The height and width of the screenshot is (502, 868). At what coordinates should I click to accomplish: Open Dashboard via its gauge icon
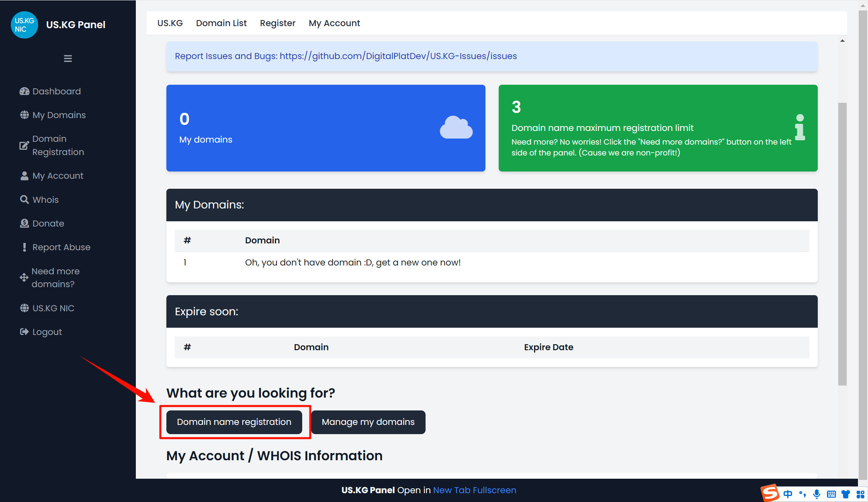point(25,92)
